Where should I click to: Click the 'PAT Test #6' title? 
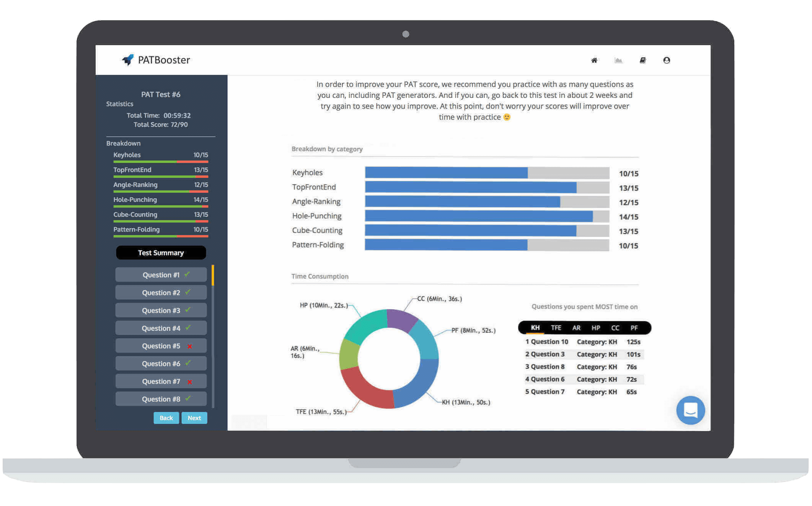(x=161, y=94)
